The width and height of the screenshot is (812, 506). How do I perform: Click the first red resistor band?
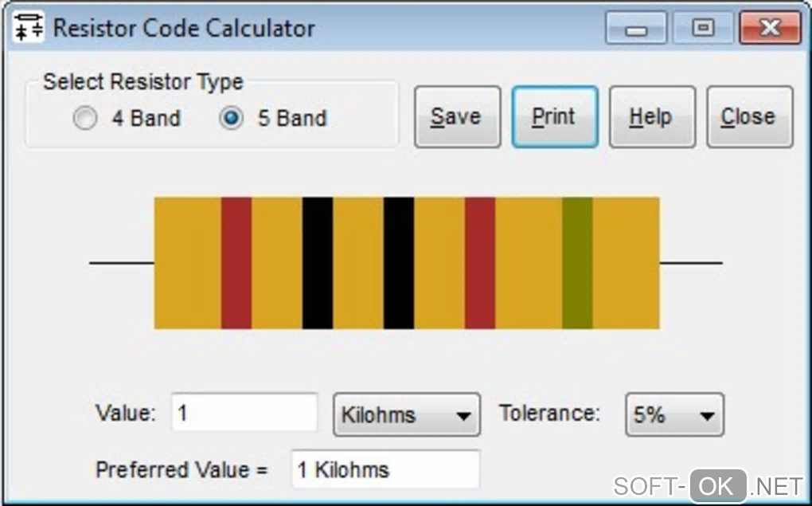coord(236,263)
